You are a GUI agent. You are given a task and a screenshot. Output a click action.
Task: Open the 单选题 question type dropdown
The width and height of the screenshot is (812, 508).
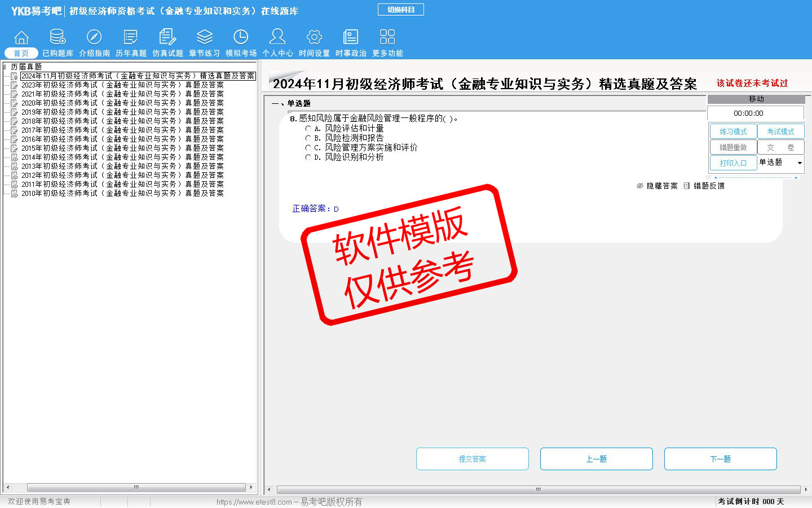(799, 163)
